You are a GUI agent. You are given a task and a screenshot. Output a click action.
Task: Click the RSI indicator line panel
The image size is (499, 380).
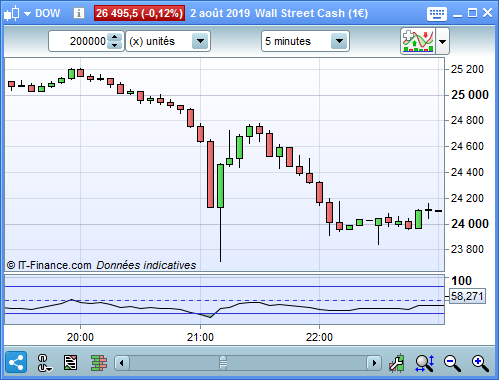click(x=224, y=300)
